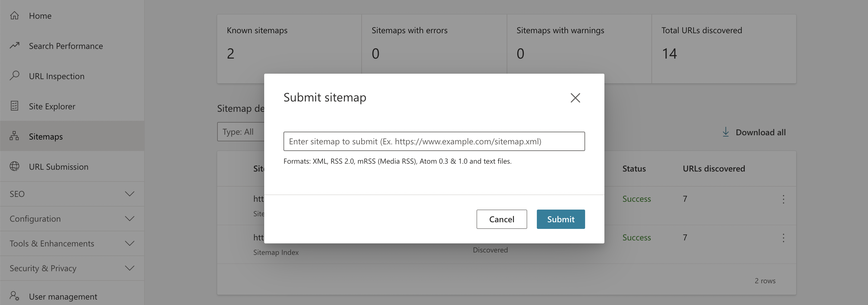Viewport: 868px width, 305px height.
Task: Expand the SEO section
Action: (72, 194)
